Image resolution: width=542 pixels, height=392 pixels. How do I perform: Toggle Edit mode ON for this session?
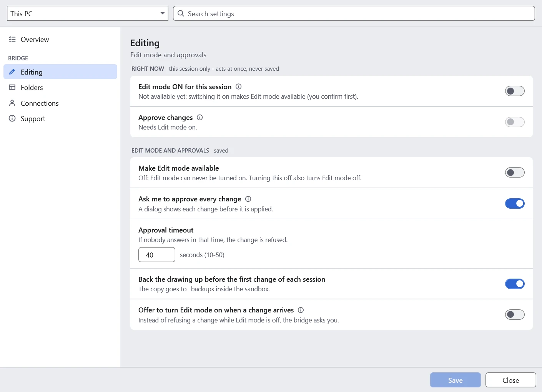click(515, 91)
